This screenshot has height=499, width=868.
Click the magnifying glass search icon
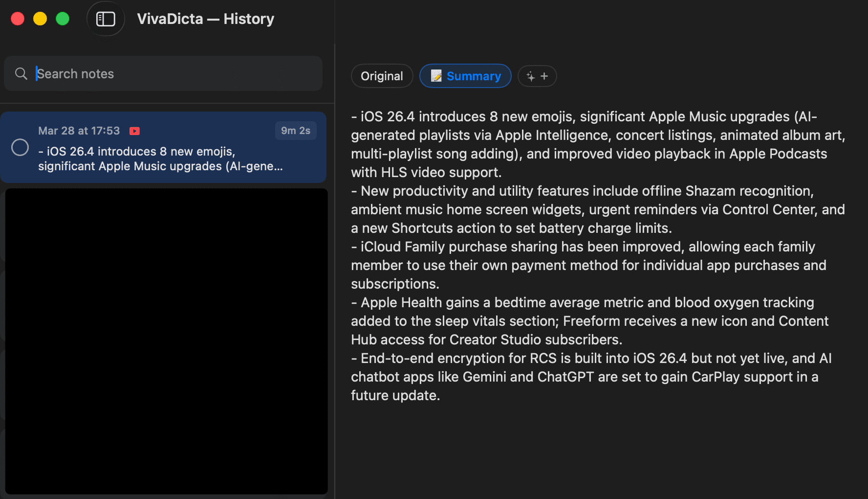[21, 74]
